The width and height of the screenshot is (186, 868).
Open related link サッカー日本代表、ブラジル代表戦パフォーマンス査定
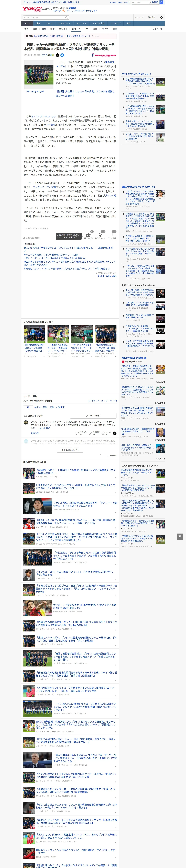tap(51, 255)
